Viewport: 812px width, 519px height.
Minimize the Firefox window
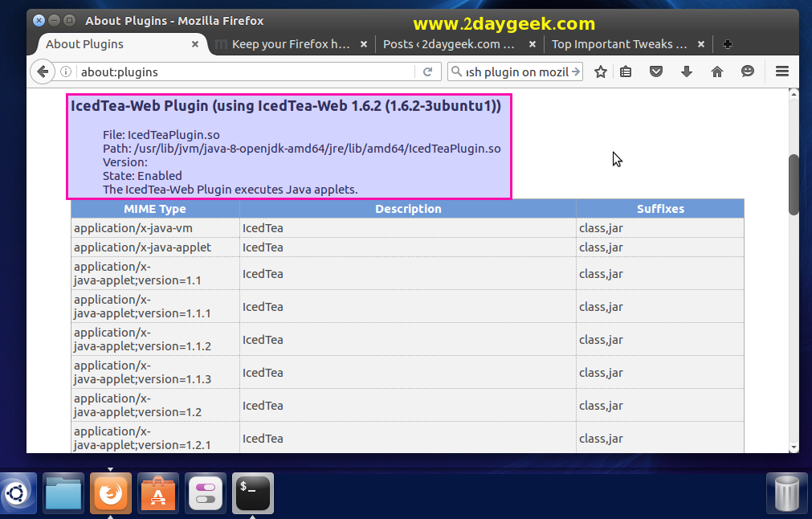[x=54, y=21]
